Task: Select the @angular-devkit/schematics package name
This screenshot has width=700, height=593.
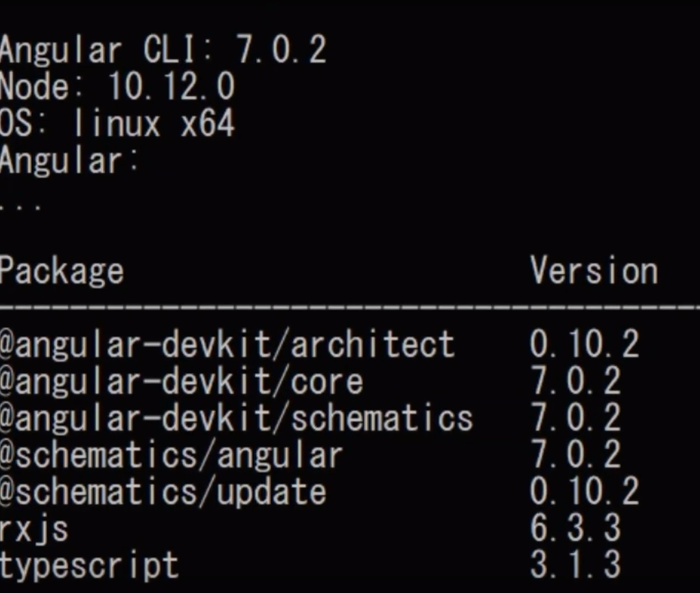Action: [x=237, y=418]
